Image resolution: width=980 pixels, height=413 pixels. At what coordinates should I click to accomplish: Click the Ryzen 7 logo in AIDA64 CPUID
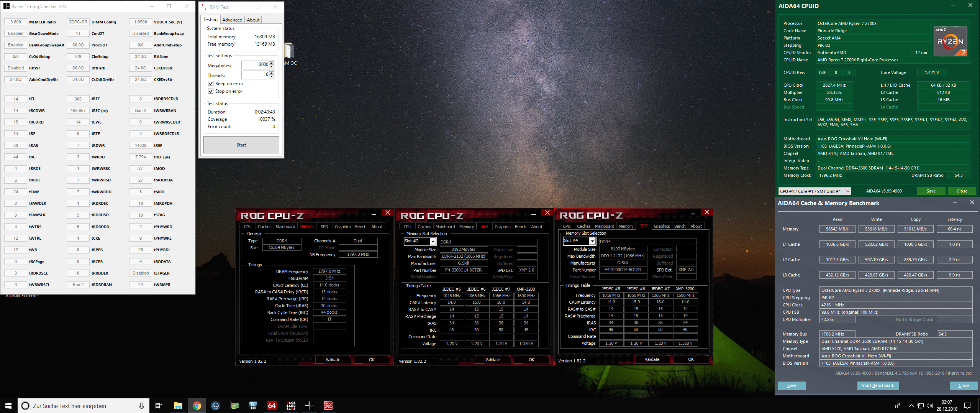point(950,41)
